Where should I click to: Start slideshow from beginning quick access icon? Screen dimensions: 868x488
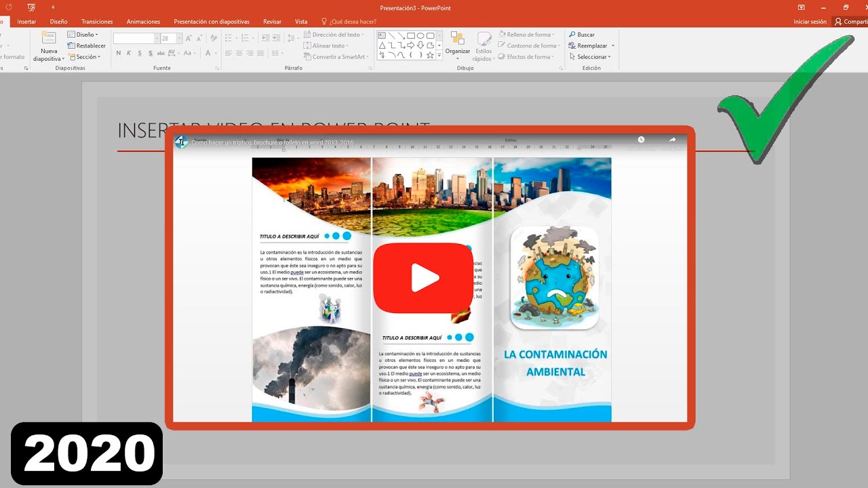coord(31,7)
